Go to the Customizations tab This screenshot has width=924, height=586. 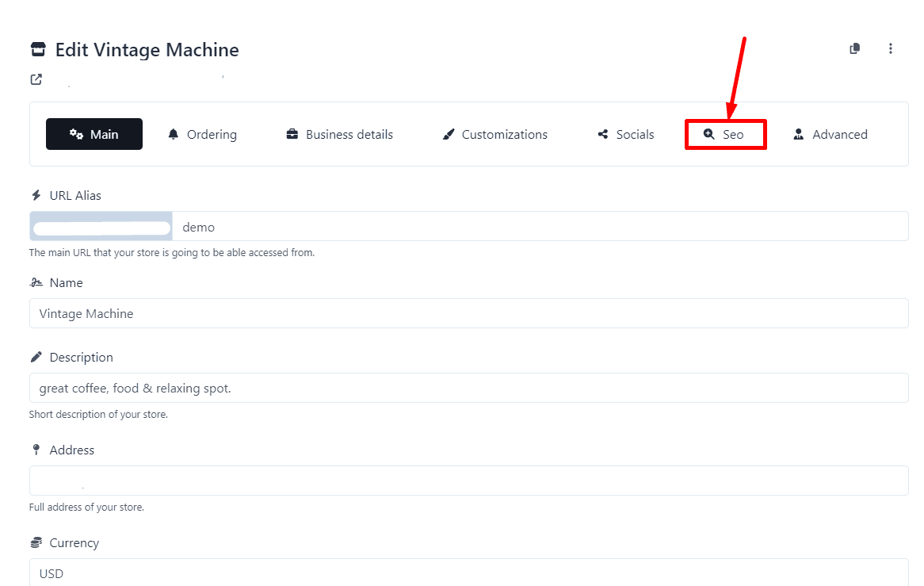(x=494, y=135)
